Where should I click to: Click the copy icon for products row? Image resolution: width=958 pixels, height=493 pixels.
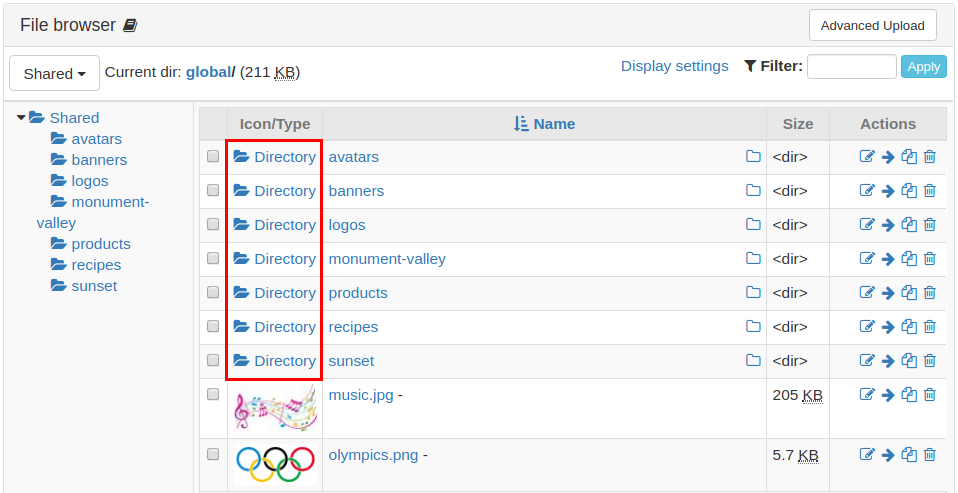910,293
